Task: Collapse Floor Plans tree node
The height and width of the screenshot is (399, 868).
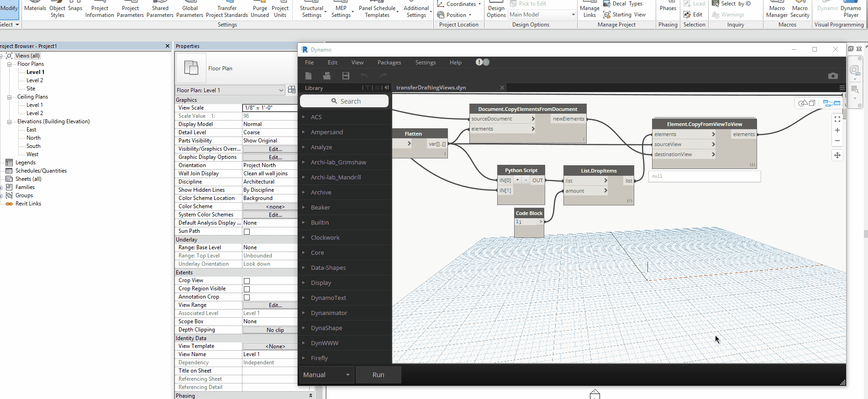Action: 9,64
